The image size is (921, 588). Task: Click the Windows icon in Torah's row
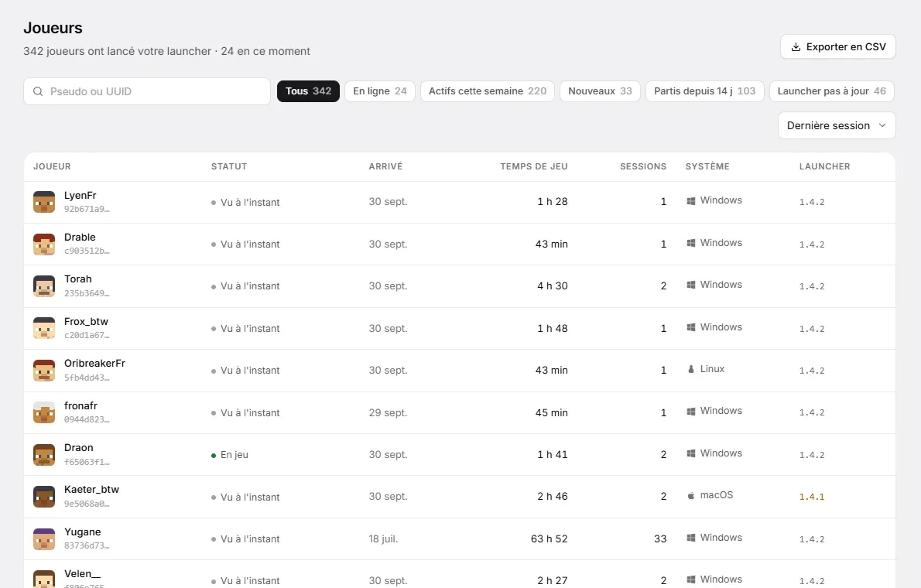(x=690, y=285)
